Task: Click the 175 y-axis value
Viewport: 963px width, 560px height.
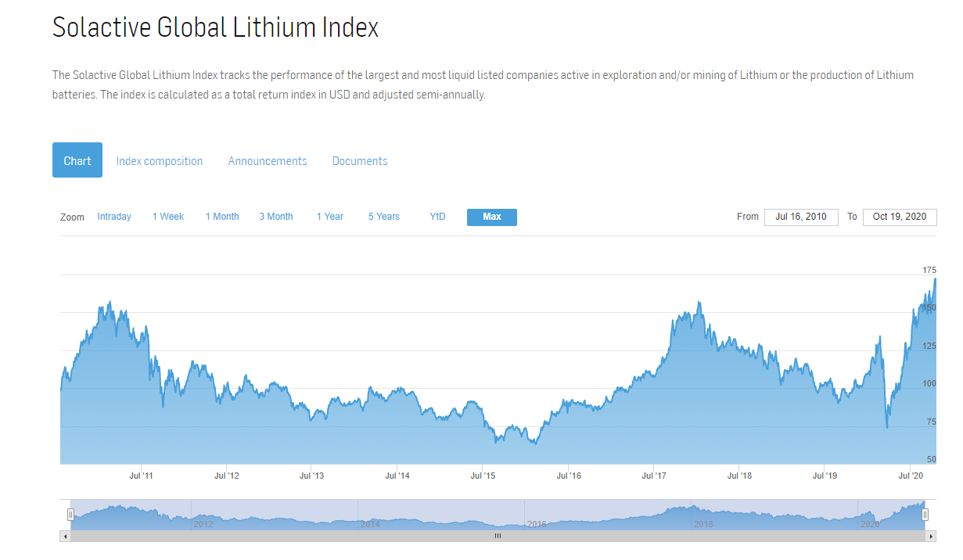Action: click(929, 270)
